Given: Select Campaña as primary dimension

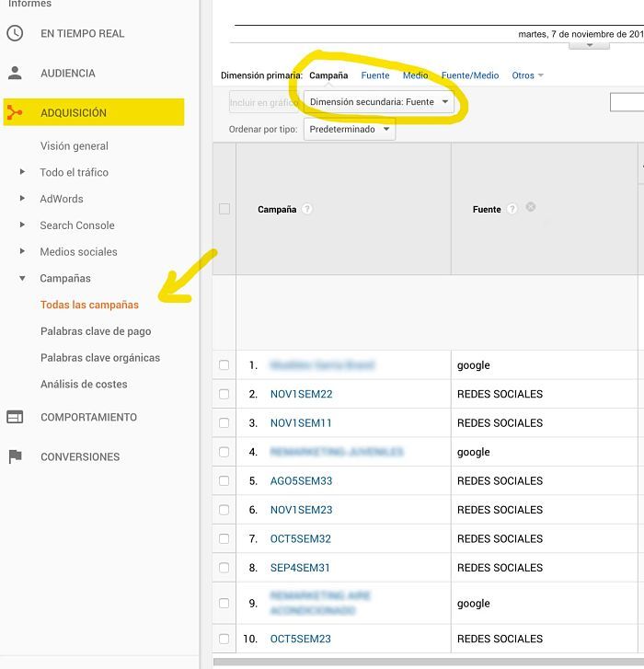Looking at the screenshot, I should pos(328,75).
